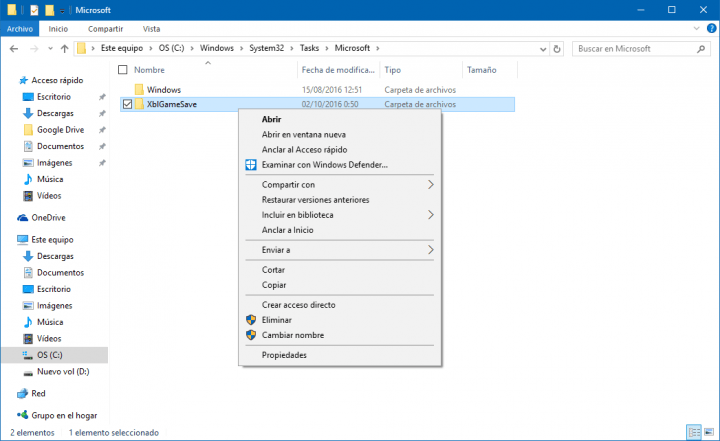Click the back navigation arrow
The image size is (720, 441).
point(14,48)
